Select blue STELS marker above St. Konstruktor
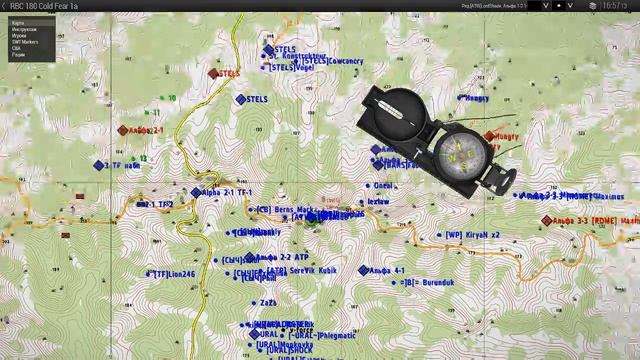This screenshot has width=640, height=360. click(268, 50)
